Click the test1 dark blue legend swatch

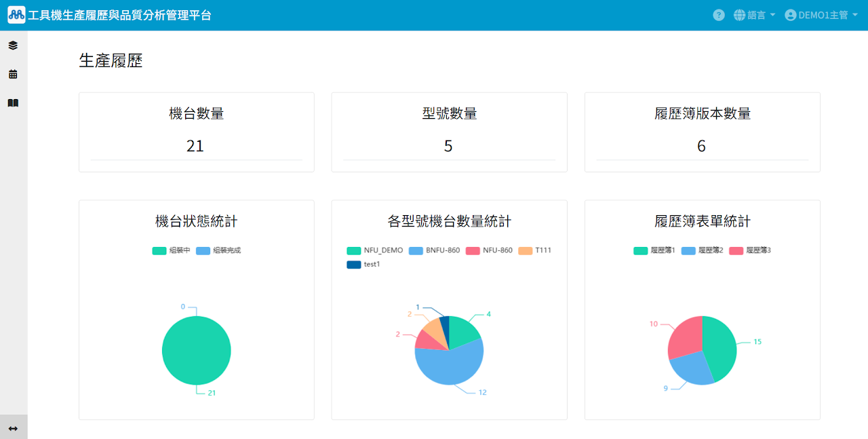(354, 265)
